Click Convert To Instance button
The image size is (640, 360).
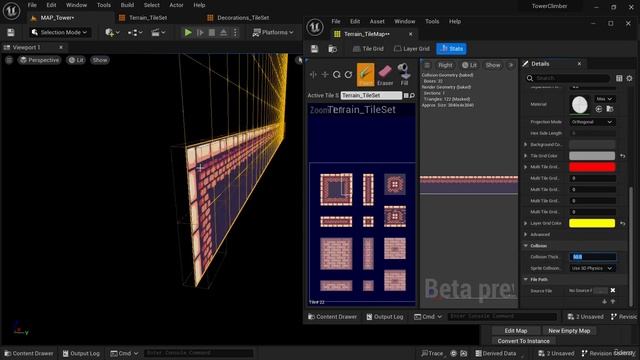[523, 341]
